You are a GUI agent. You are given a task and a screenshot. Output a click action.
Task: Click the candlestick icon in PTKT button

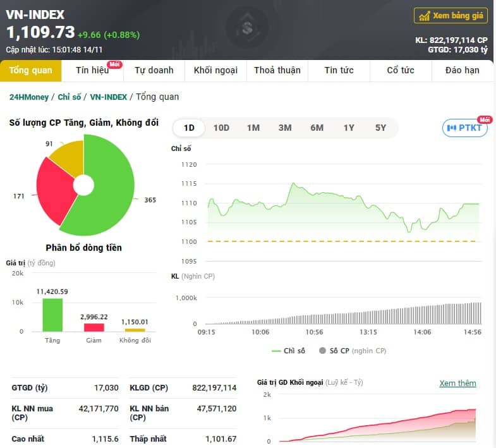pyautogui.click(x=451, y=128)
